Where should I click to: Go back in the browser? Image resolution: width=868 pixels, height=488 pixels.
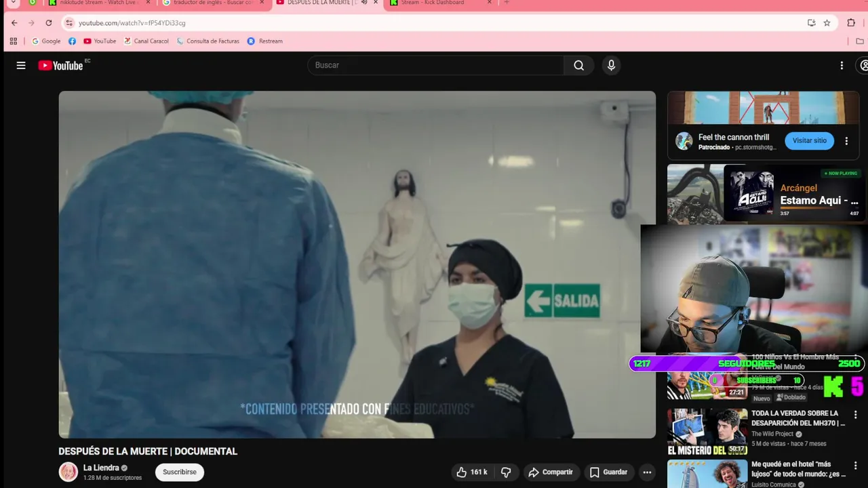(14, 22)
